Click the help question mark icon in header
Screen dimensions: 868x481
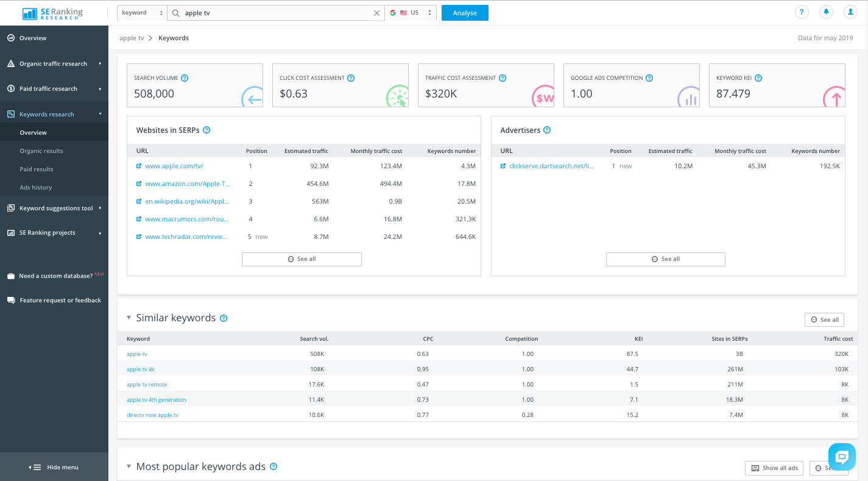coord(803,12)
